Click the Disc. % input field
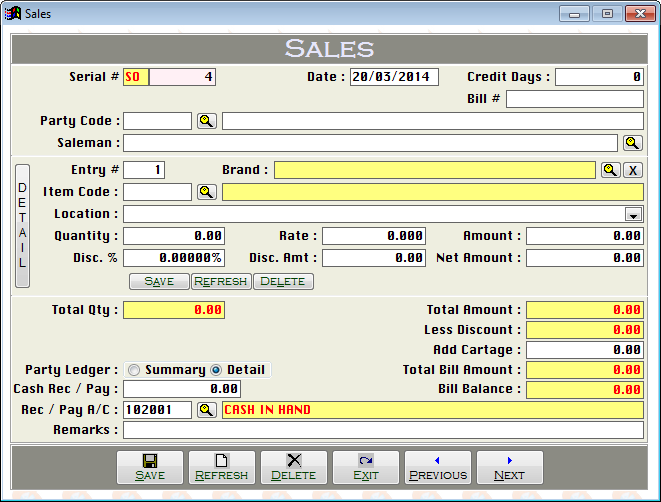 pyautogui.click(x=174, y=258)
